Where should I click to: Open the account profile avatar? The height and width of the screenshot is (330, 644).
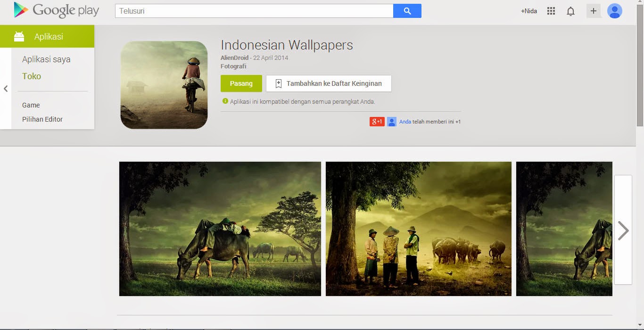tap(615, 11)
